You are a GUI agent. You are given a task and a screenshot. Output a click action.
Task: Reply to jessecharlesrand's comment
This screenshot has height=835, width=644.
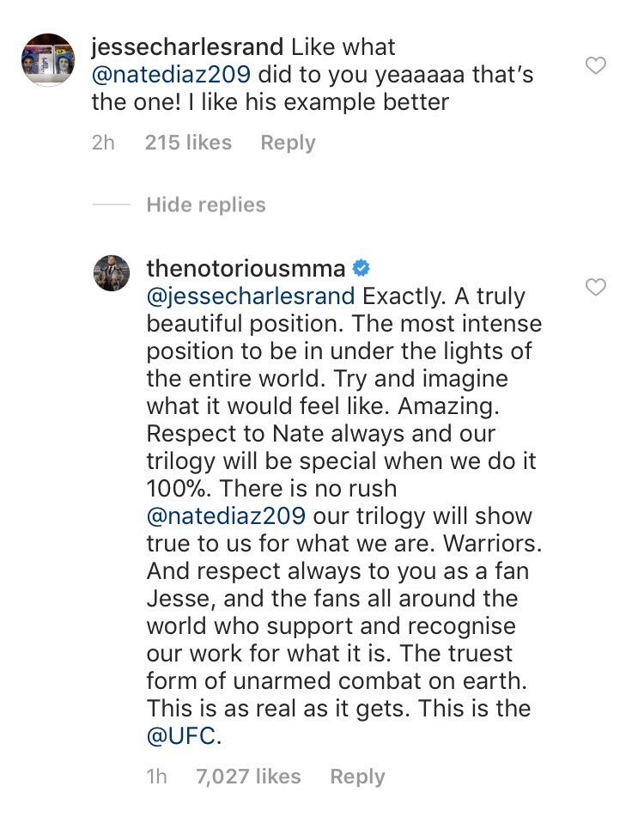(x=288, y=143)
